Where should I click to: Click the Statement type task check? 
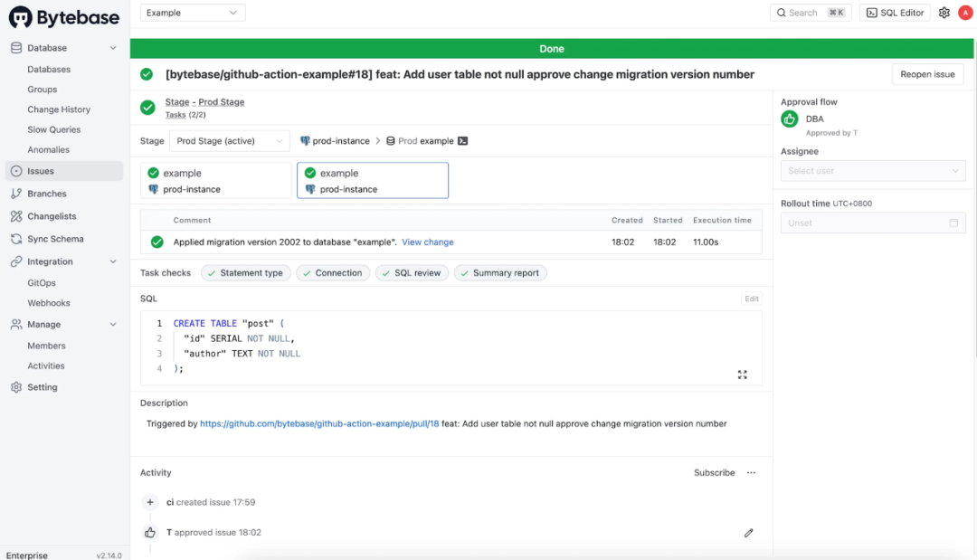tap(245, 273)
